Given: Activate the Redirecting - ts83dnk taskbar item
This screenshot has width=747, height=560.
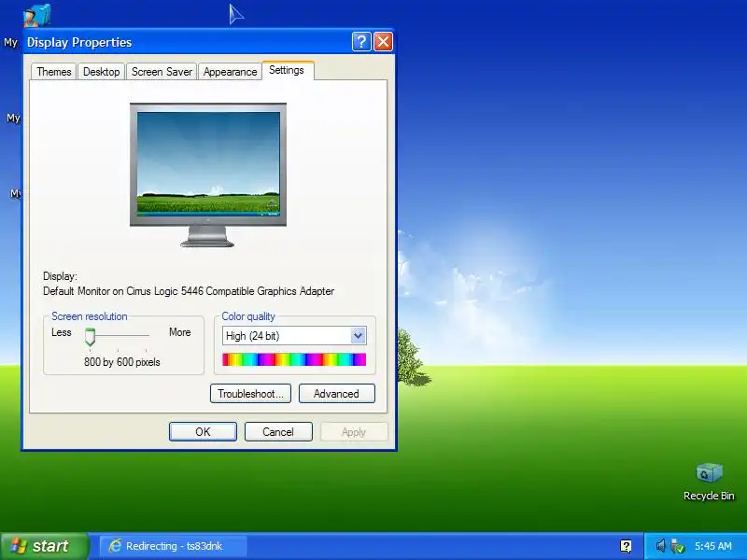Looking at the screenshot, I should pyautogui.click(x=174, y=546).
